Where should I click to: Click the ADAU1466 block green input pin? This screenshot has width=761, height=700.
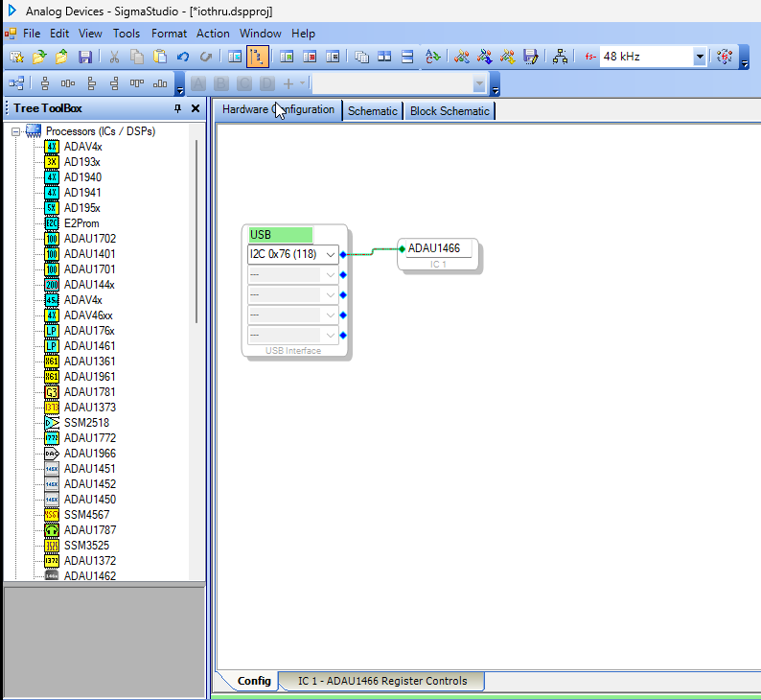402,249
